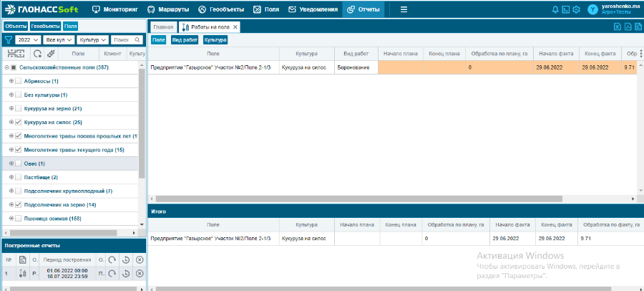Expand the Пшеница озимая tree node
This screenshot has height=291, width=644.
(11, 219)
